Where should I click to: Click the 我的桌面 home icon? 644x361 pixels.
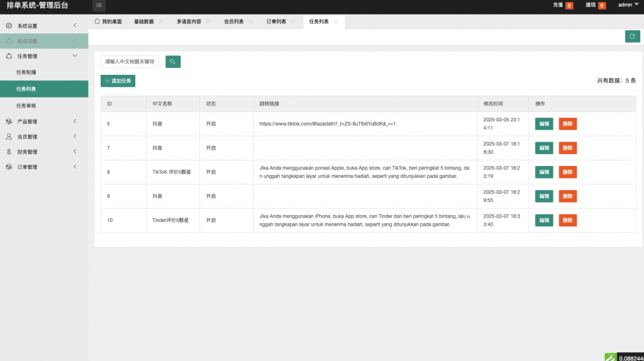(97, 21)
